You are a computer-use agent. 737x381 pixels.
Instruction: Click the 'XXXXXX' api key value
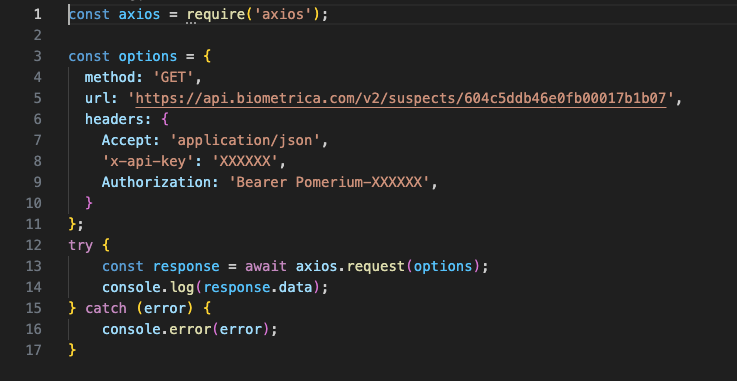245,161
